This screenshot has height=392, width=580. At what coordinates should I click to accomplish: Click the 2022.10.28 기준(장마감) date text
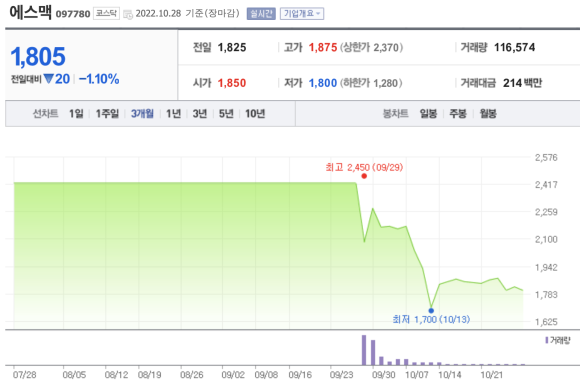pos(188,14)
